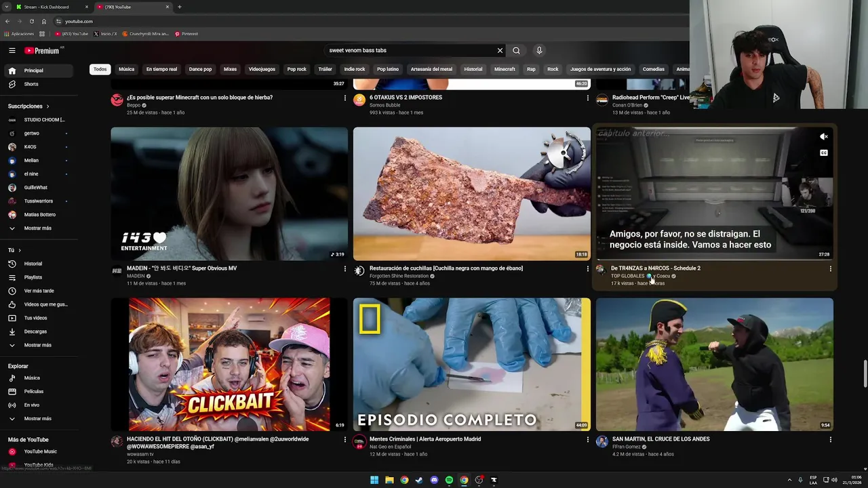Go to YouTube Premium home logo

coord(42,50)
